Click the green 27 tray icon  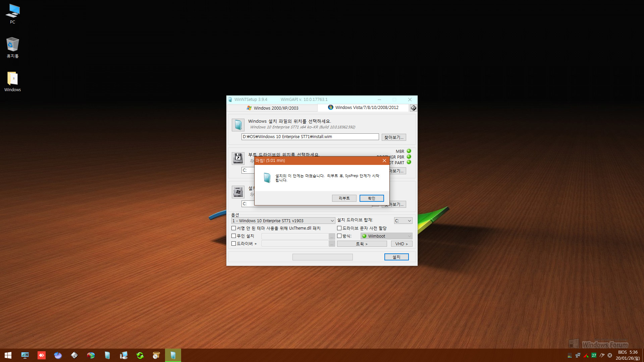[x=594, y=355]
